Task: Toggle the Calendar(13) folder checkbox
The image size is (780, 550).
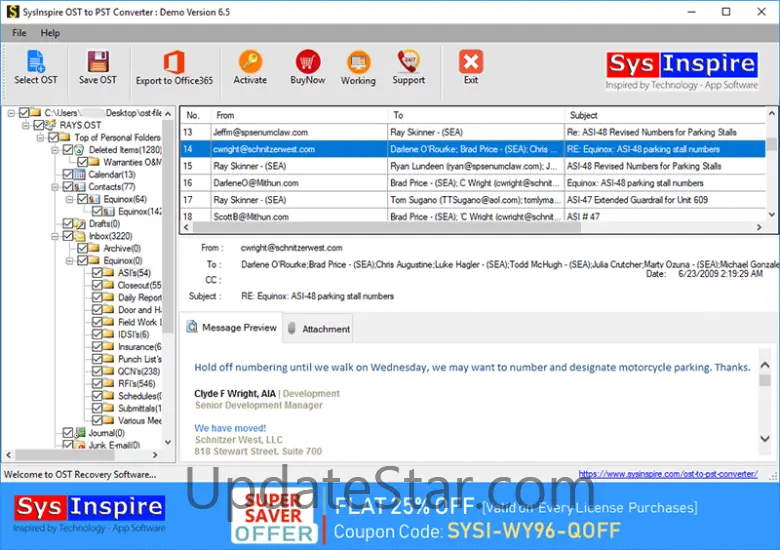Action: click(x=68, y=175)
